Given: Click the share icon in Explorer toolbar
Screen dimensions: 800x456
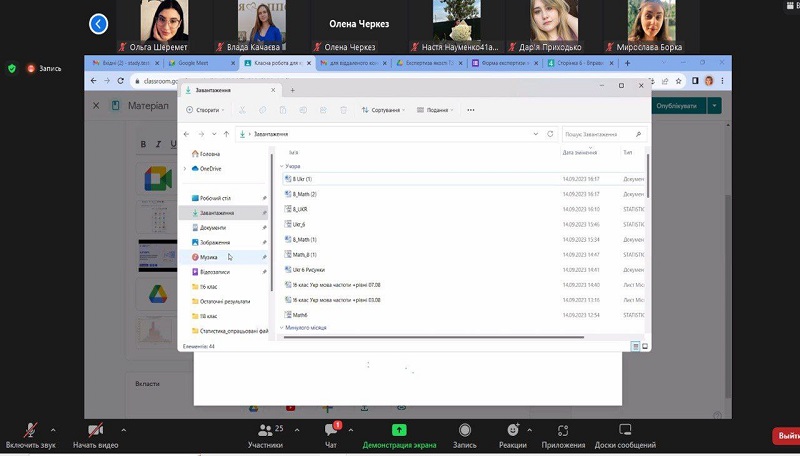Looking at the screenshot, I should point(323,110).
